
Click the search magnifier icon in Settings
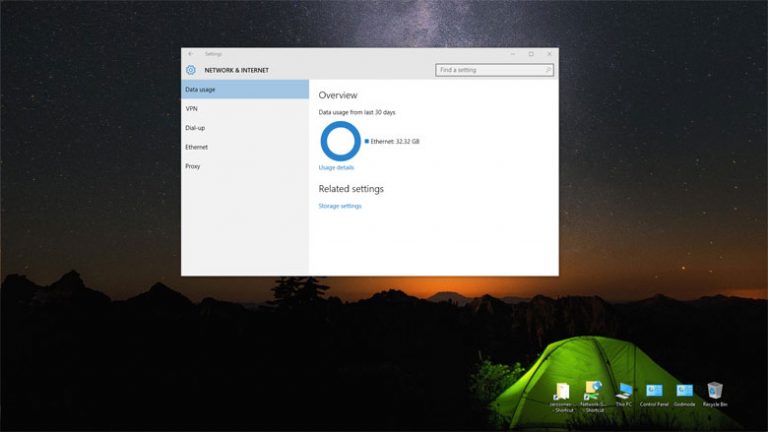point(548,70)
